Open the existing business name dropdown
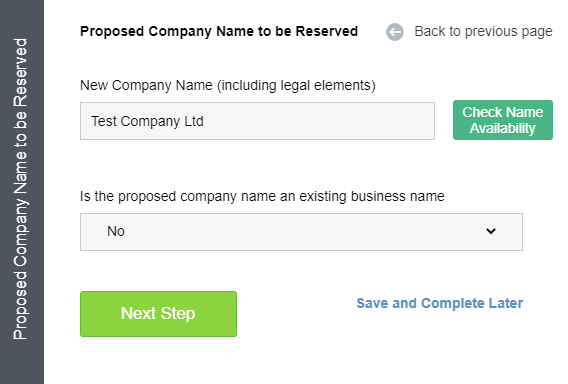Screen dimensions: 568x384 (x=301, y=232)
